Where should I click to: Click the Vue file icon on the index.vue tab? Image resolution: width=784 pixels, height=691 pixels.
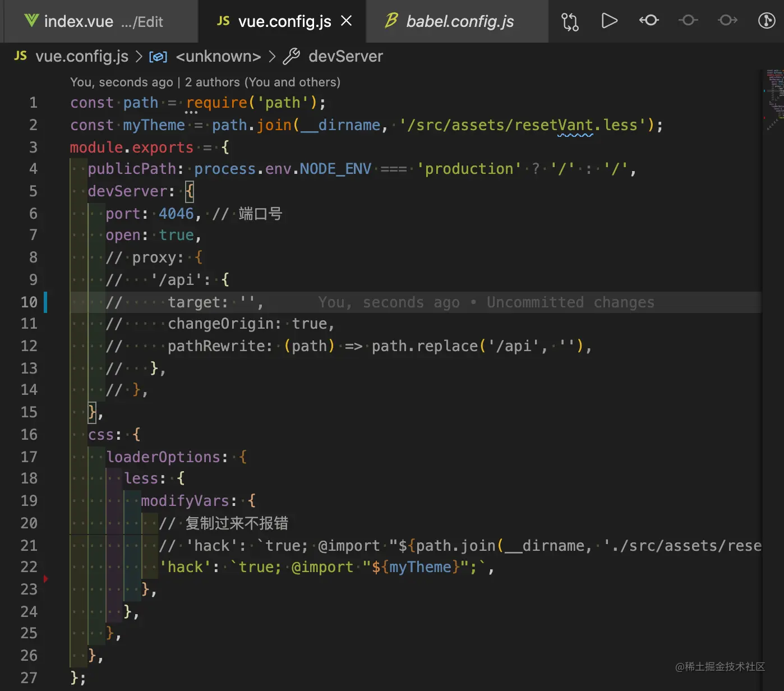coord(31,21)
